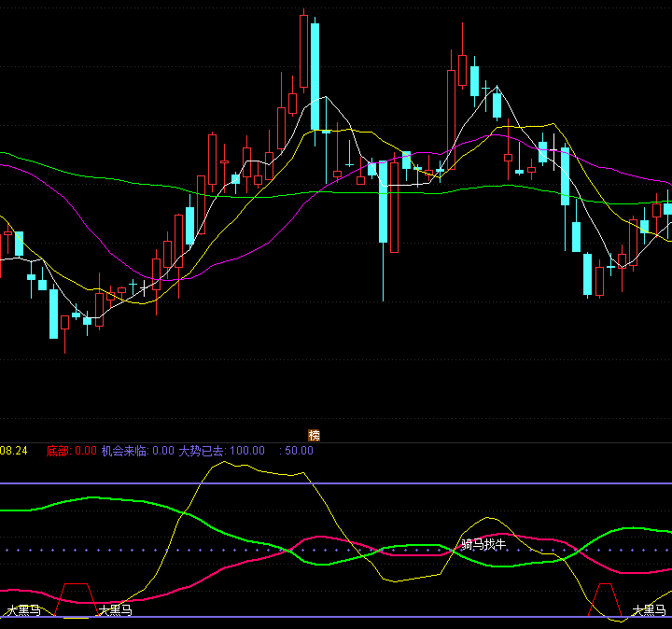672x629 pixels.
Task: Click the ': 50.00' indicator value
Action: pyautogui.click(x=296, y=451)
